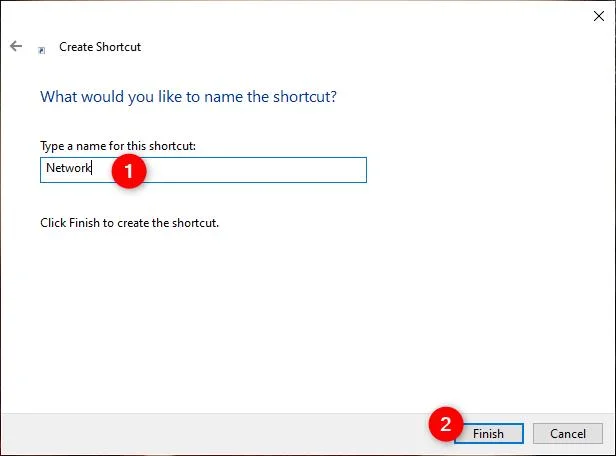Click the word 'Type' in the field label
Viewport: 616px width, 456px height.
(52, 146)
